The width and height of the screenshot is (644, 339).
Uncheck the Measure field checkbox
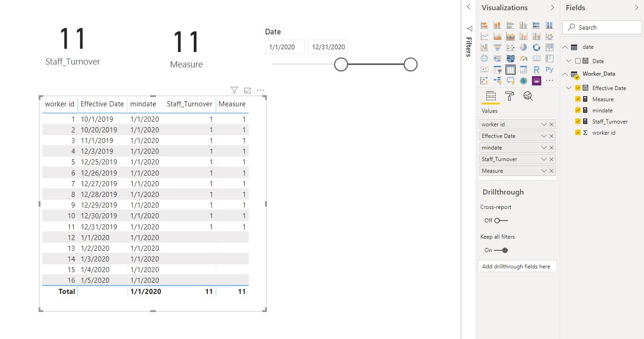click(x=578, y=99)
